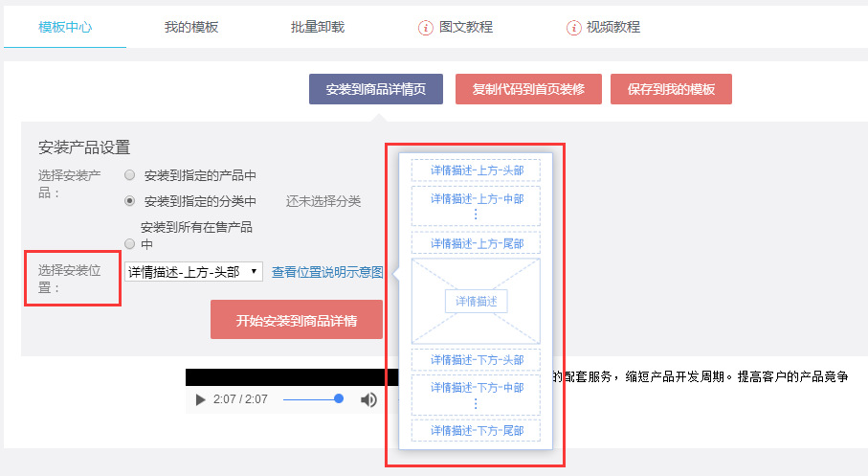The image size is (868, 476).
Task: Select 安装到指定的分类中 radio option
Action: click(x=129, y=200)
